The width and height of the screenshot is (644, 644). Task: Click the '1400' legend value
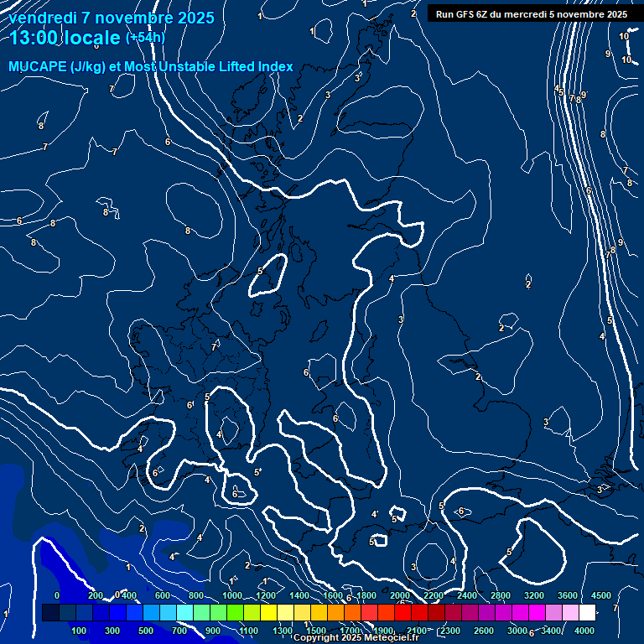click(299, 595)
